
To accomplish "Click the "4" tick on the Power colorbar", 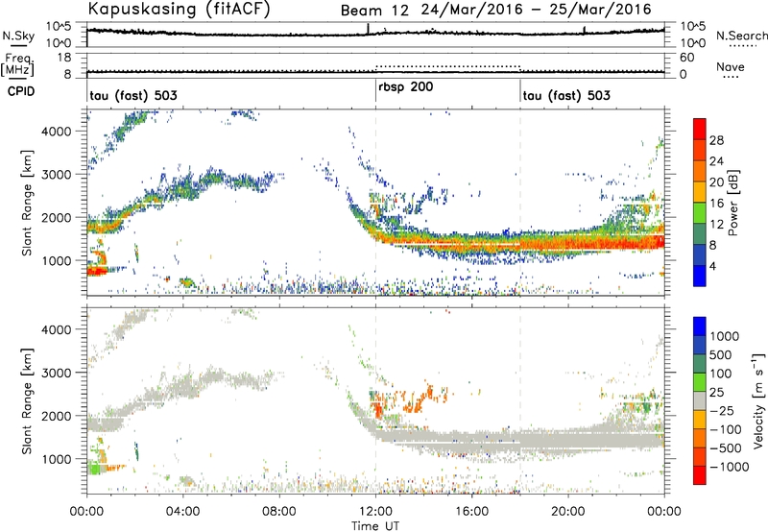I will (x=712, y=266).
